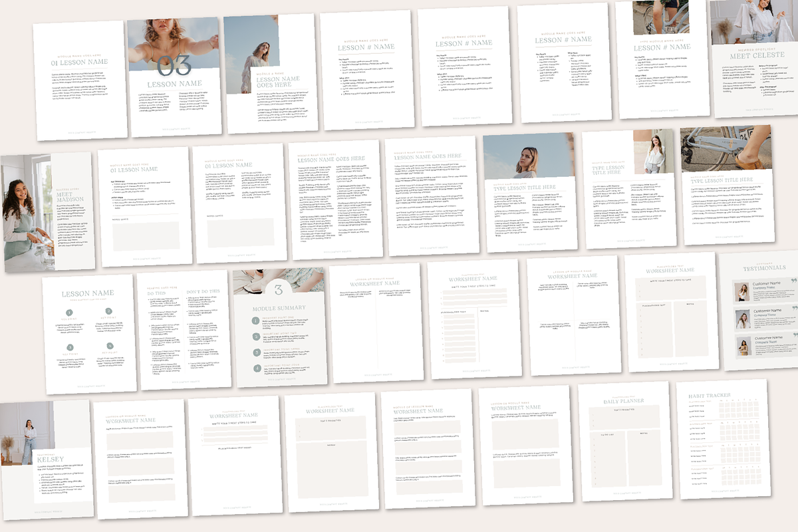798x532 pixels.
Task: Click the "KELSEY" heading
Action: tap(51, 460)
